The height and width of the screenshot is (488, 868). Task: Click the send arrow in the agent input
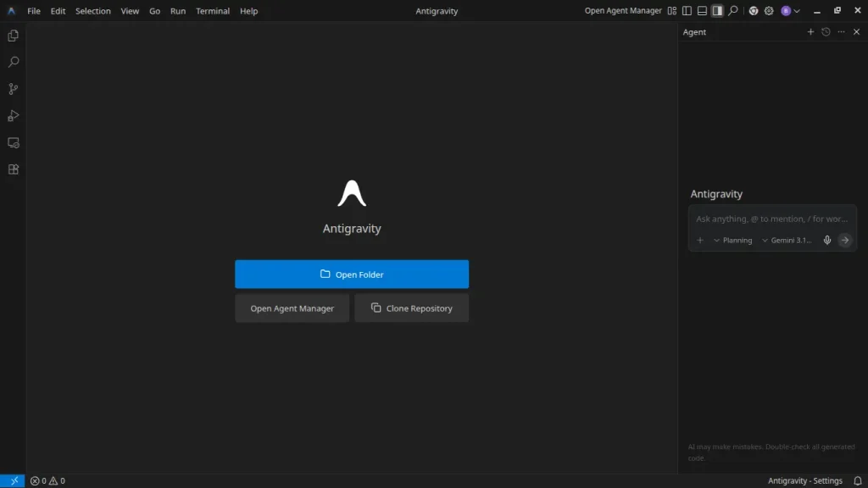pyautogui.click(x=844, y=240)
